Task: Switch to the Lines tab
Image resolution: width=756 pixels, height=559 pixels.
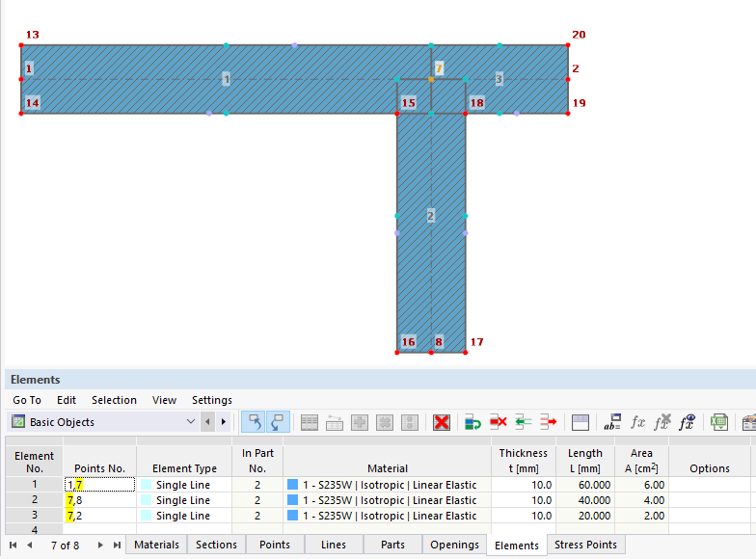Action: [x=334, y=545]
